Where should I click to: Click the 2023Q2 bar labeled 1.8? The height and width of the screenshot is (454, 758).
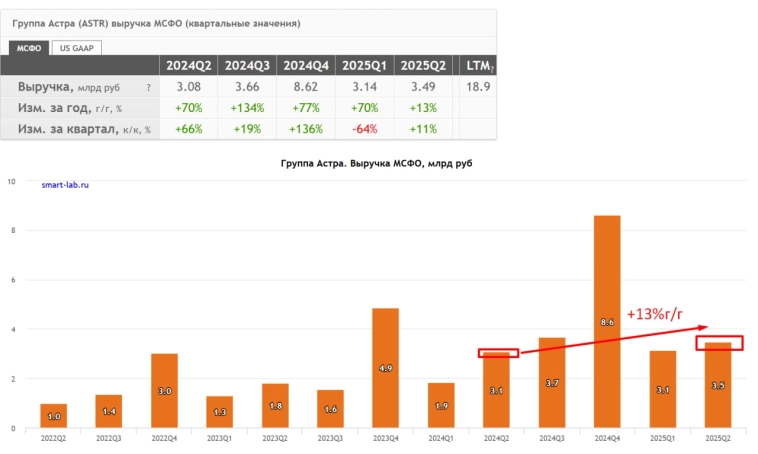(275, 406)
